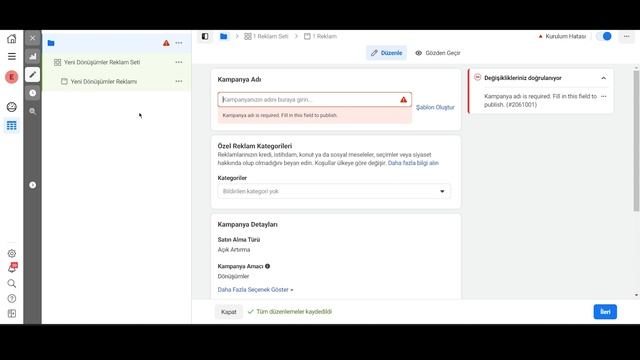Click the Dönüşümler value text
This screenshot has width=640, height=360.
coord(233,276)
